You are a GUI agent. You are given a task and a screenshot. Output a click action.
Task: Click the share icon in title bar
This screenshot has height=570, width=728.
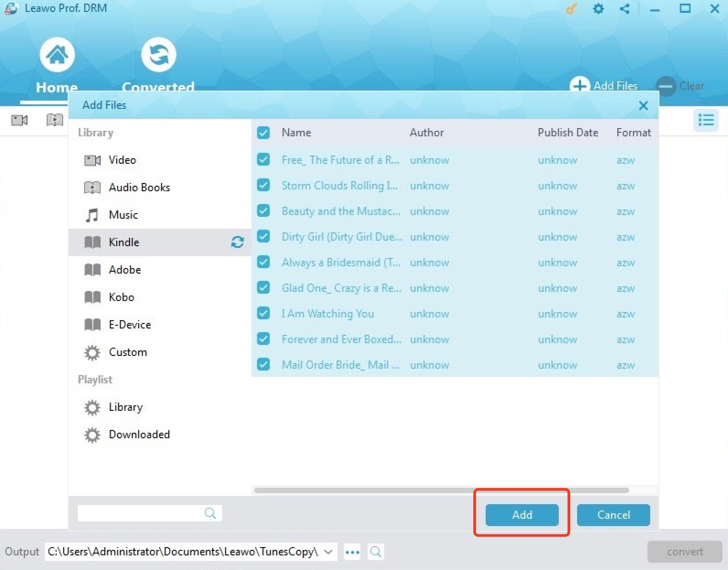624,9
